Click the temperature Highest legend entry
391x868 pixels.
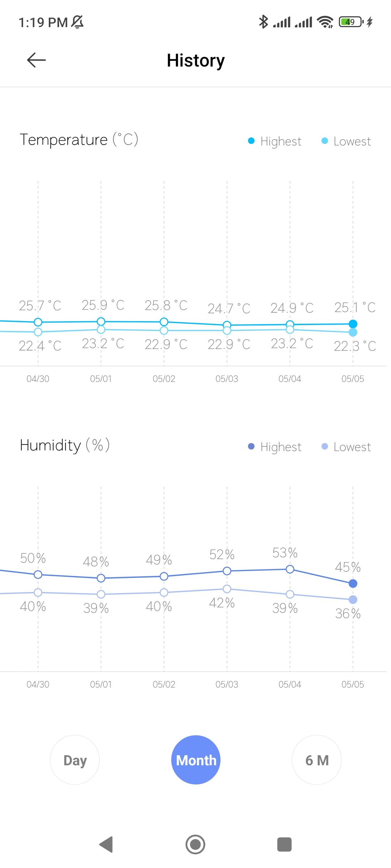coord(275,141)
